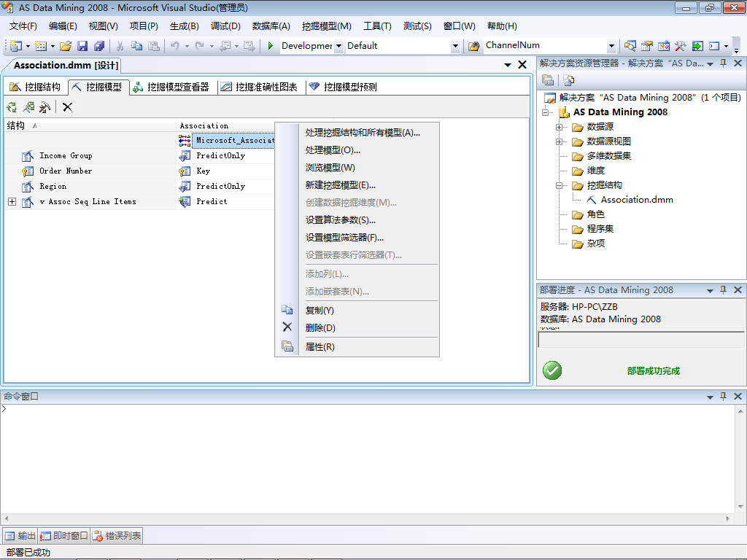This screenshot has height=560, width=747.
Task: Save the current file using toolbar icon
Action: point(82,46)
